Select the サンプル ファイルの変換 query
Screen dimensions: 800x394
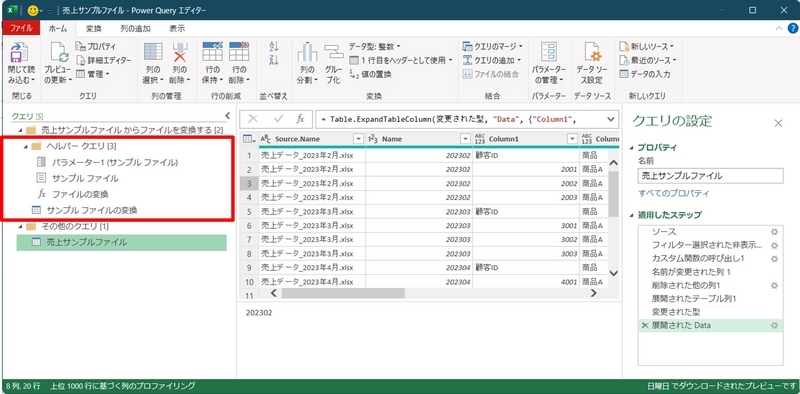click(x=92, y=210)
